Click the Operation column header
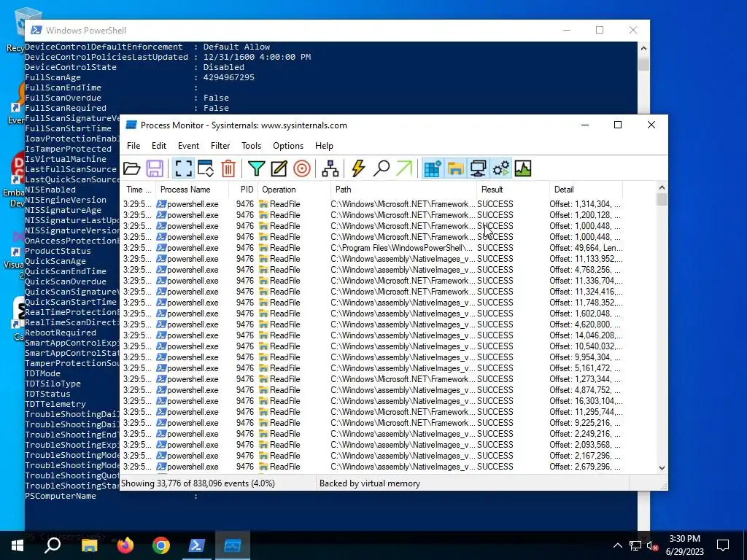 pyautogui.click(x=294, y=190)
